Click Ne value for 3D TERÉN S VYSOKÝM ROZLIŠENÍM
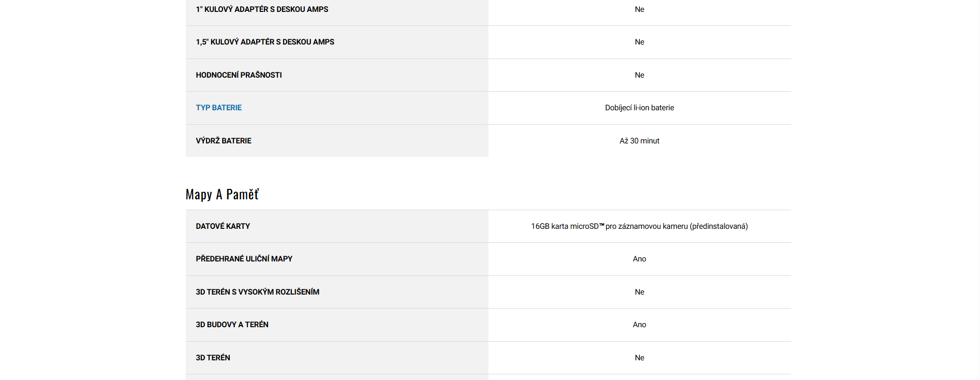Viewport: 980px width, 380px height. 639,292
